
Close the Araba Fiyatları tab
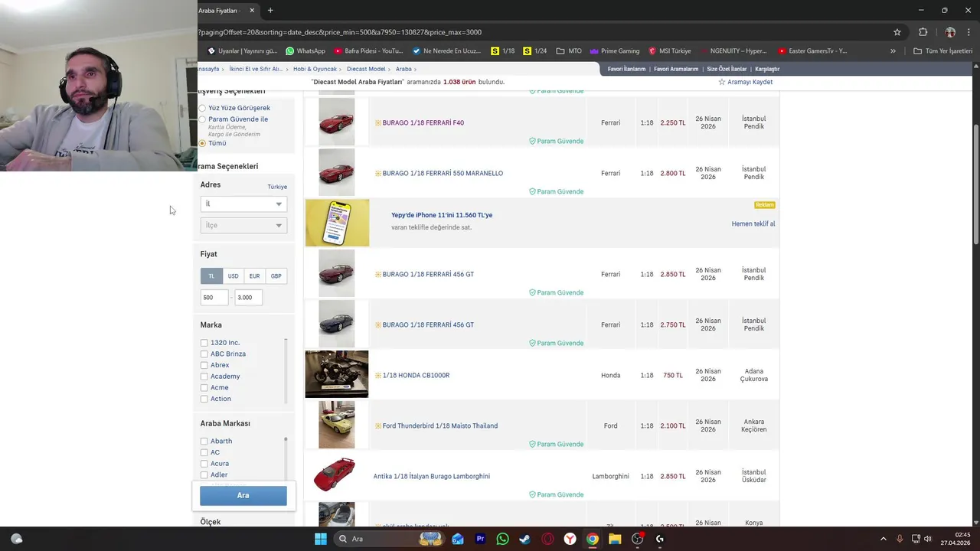pyautogui.click(x=252, y=11)
